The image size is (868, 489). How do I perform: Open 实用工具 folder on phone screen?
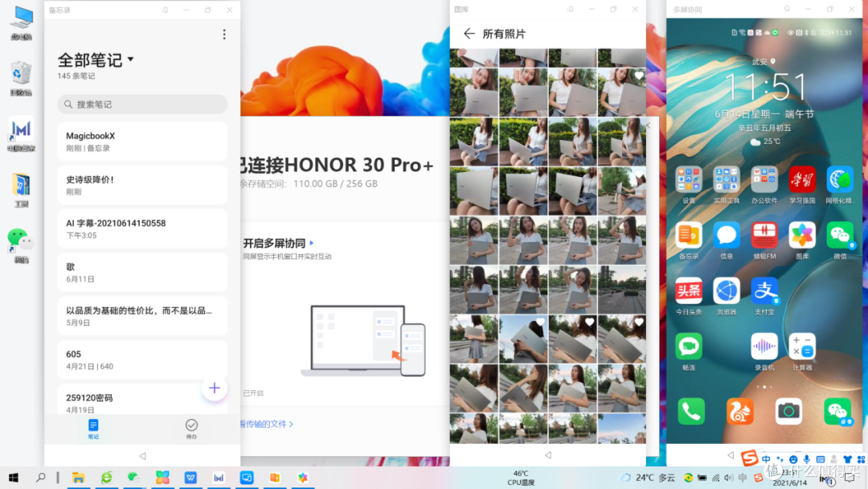click(727, 186)
